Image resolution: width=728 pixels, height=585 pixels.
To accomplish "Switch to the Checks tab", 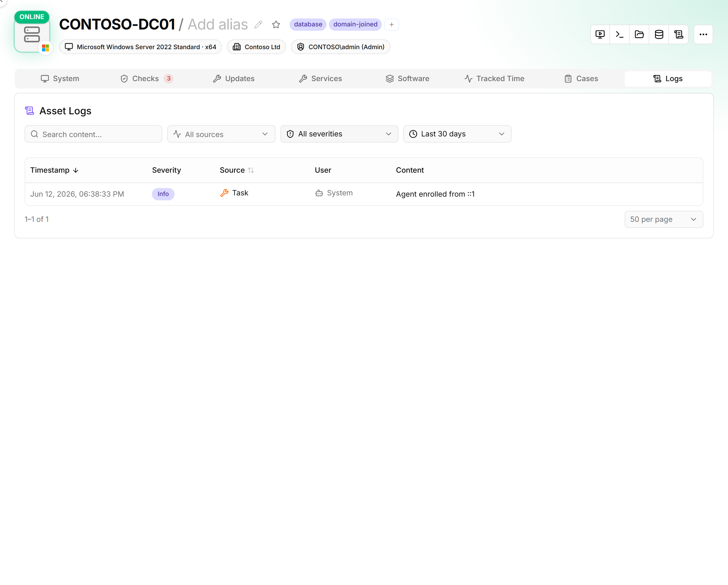I will click(x=147, y=79).
